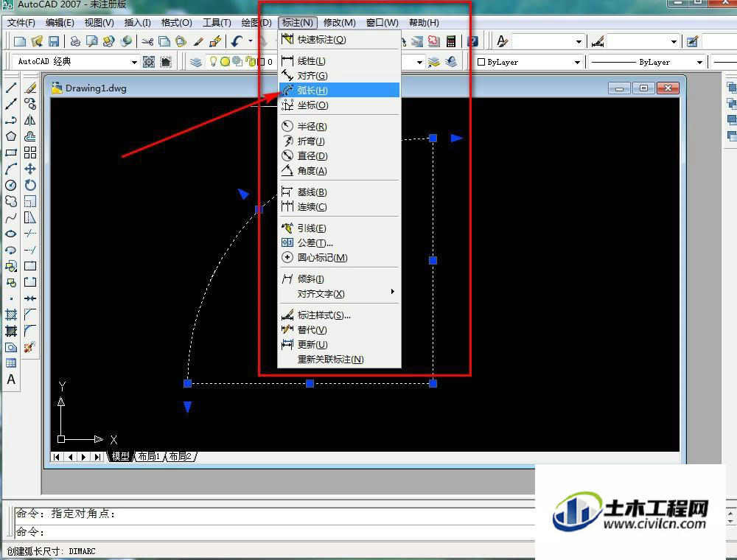
Task: Choose the Hatch tool
Action: click(x=11, y=315)
